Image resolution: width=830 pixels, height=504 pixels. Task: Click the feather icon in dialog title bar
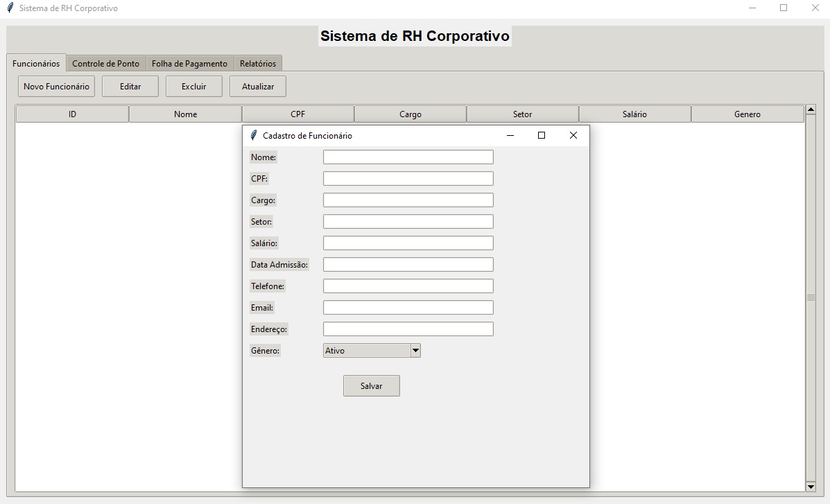click(253, 136)
